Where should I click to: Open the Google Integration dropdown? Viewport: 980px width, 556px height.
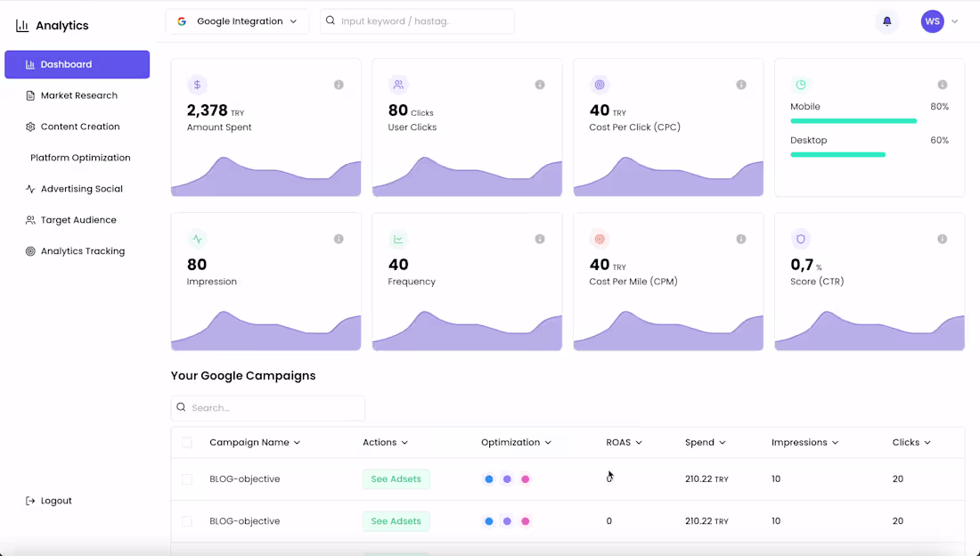tap(237, 20)
